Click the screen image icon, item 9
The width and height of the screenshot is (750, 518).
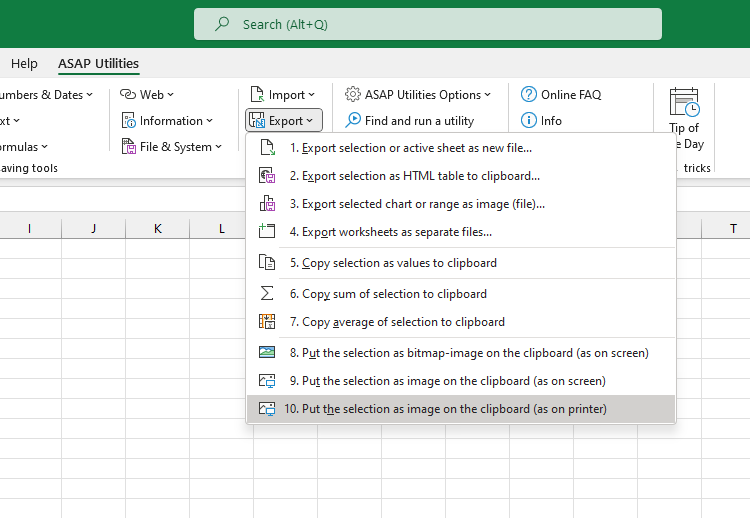pos(267,381)
